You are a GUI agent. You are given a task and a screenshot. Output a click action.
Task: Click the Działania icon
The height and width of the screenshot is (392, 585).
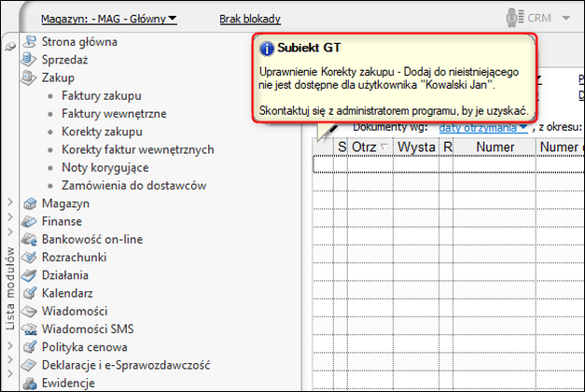(29, 275)
